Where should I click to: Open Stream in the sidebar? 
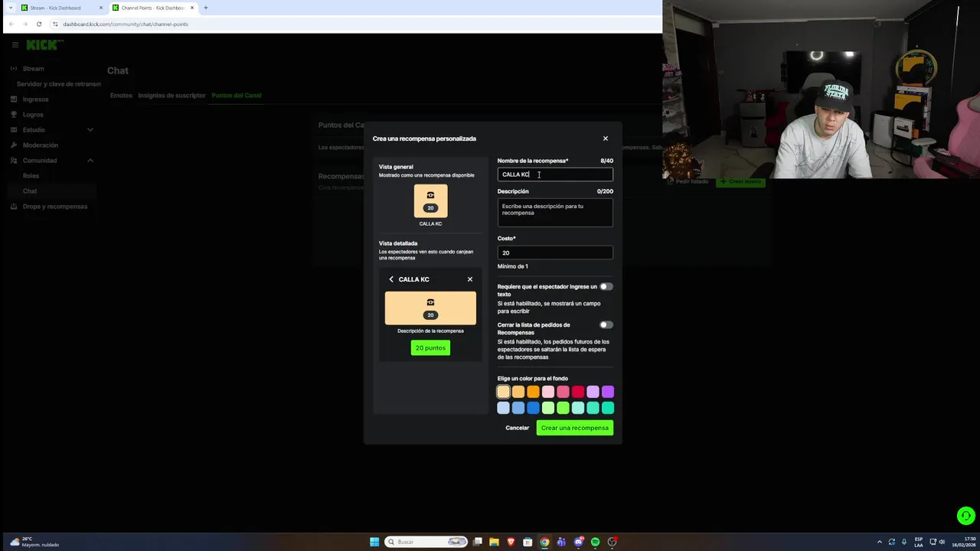33,69
